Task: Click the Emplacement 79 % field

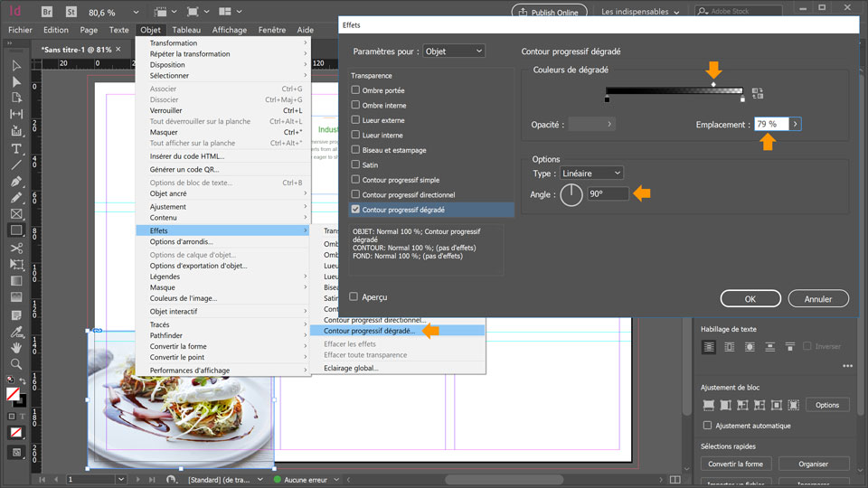Action: tap(771, 124)
